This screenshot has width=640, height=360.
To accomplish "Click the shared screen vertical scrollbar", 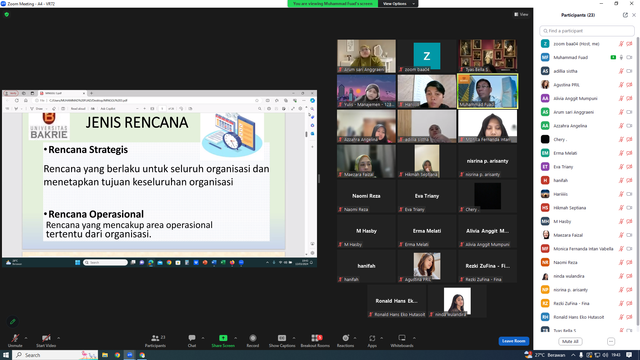I will coord(306,135).
